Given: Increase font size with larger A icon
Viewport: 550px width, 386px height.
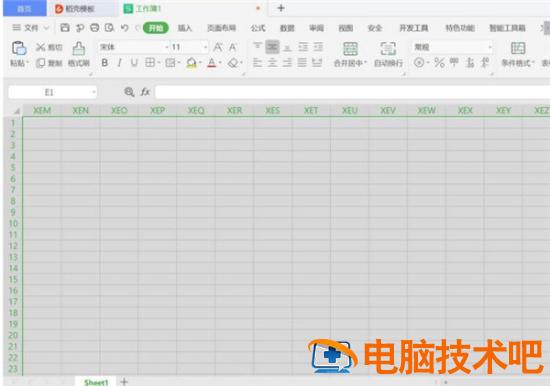Looking at the screenshot, I should coord(218,47).
